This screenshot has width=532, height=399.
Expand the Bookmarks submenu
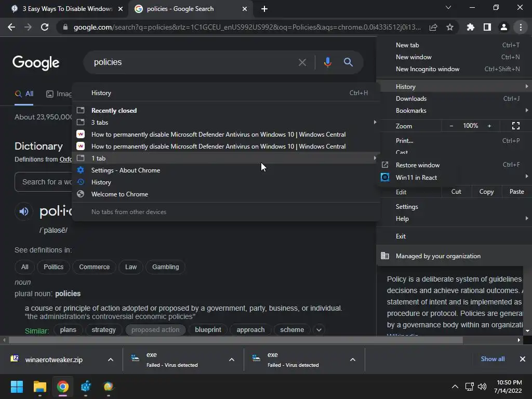pyautogui.click(x=454, y=111)
